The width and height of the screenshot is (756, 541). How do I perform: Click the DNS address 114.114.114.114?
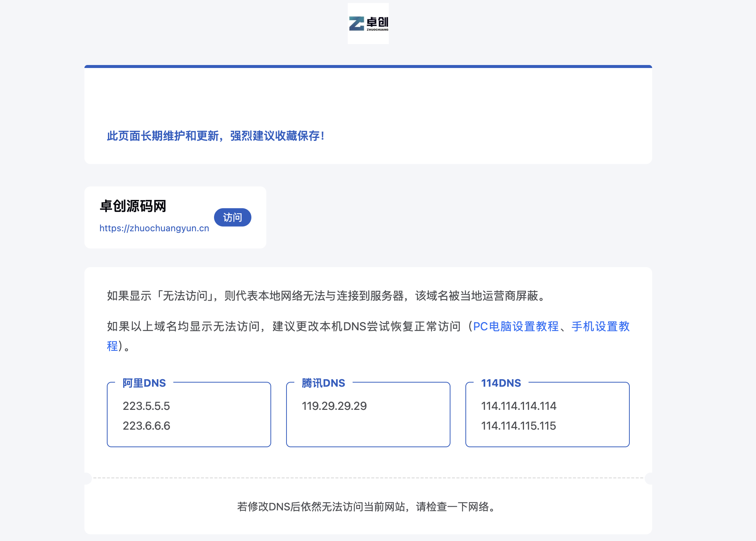tap(518, 406)
